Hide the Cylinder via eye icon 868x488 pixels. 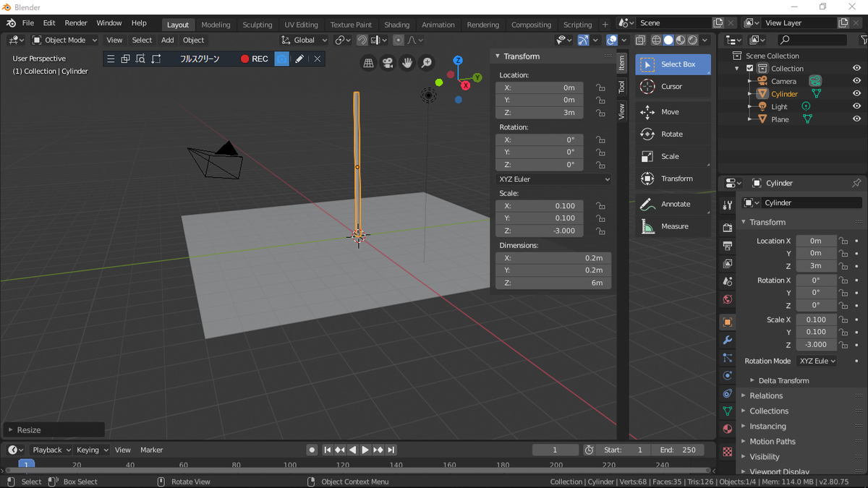(856, 94)
